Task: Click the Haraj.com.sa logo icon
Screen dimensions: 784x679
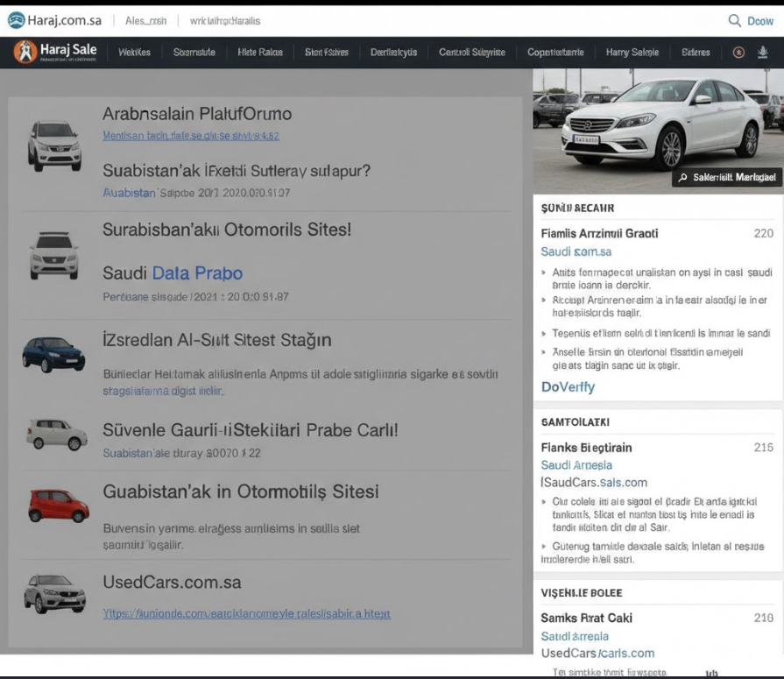Action: click(16, 20)
